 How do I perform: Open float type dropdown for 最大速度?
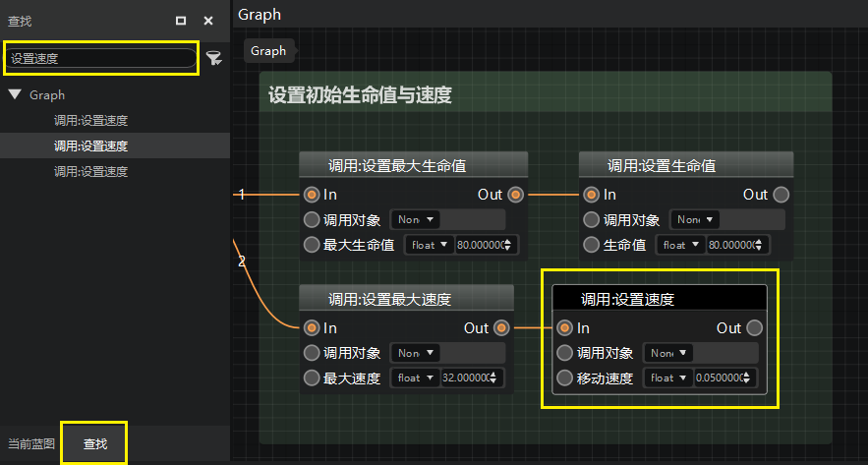(414, 378)
